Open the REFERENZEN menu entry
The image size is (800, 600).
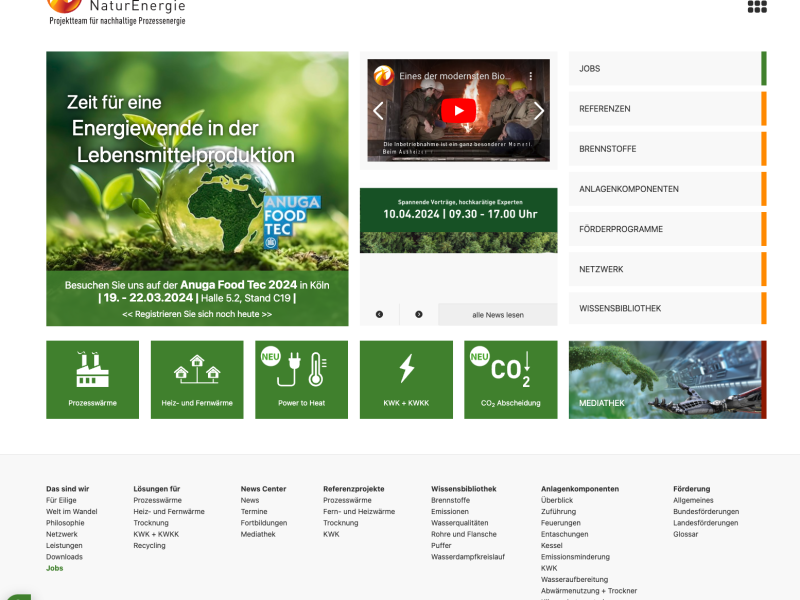click(x=667, y=109)
